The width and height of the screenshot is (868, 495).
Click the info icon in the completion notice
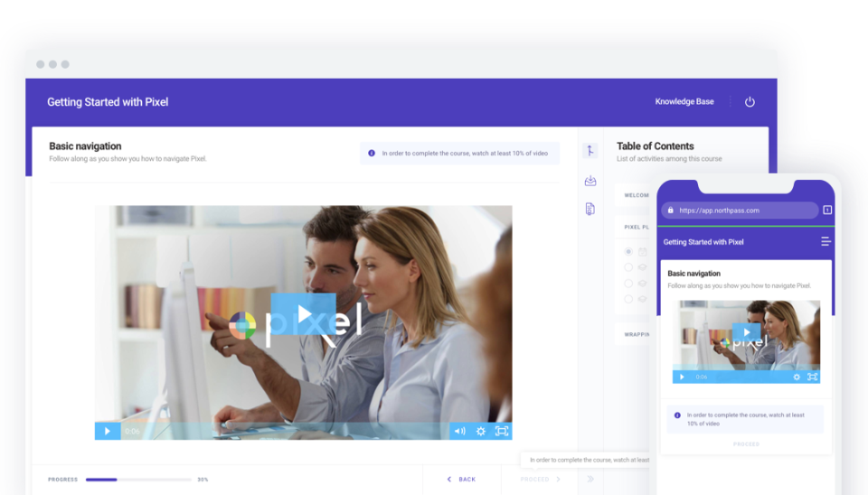coord(372,154)
